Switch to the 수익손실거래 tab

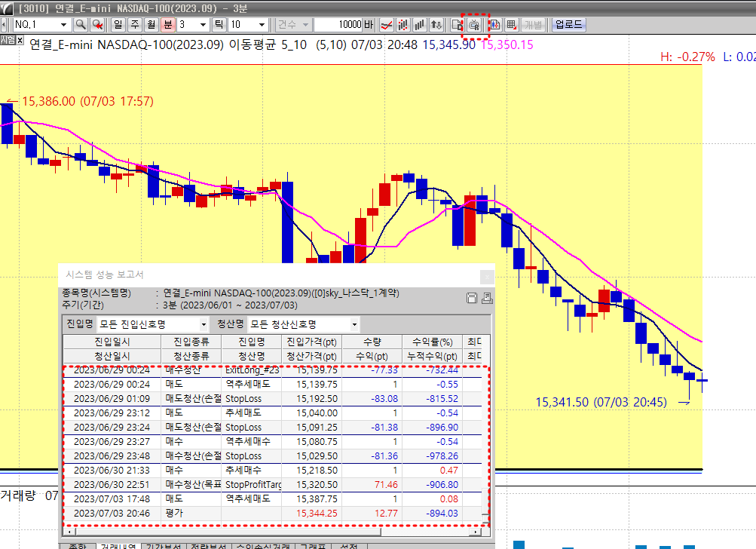262,546
